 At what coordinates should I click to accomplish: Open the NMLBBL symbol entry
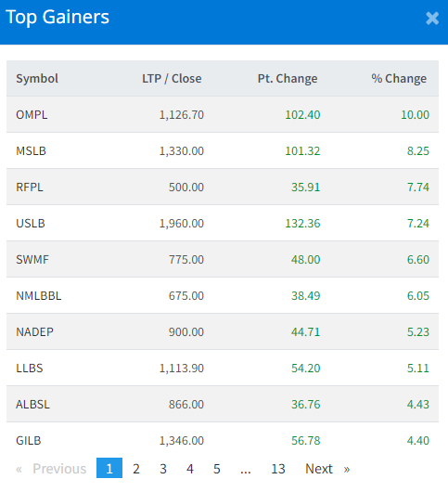click(39, 296)
